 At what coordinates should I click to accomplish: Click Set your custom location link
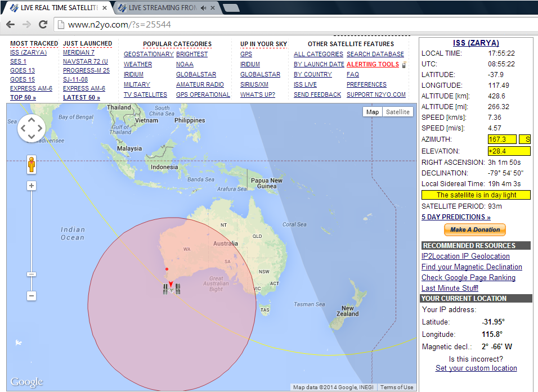pos(476,368)
